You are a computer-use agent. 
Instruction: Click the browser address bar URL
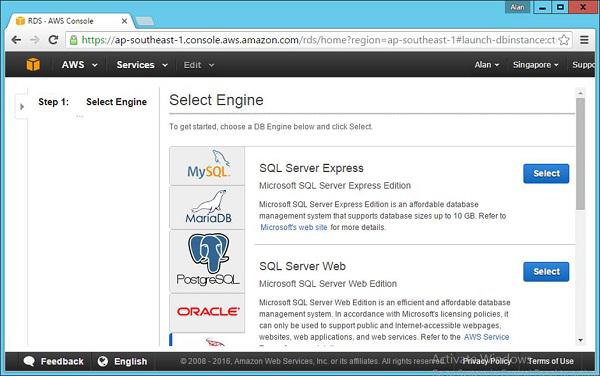tap(318, 40)
